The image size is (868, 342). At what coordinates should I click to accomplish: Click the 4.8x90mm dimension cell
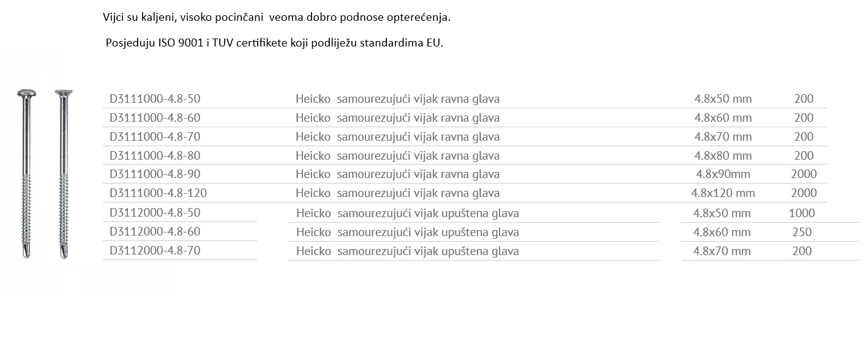click(x=723, y=174)
